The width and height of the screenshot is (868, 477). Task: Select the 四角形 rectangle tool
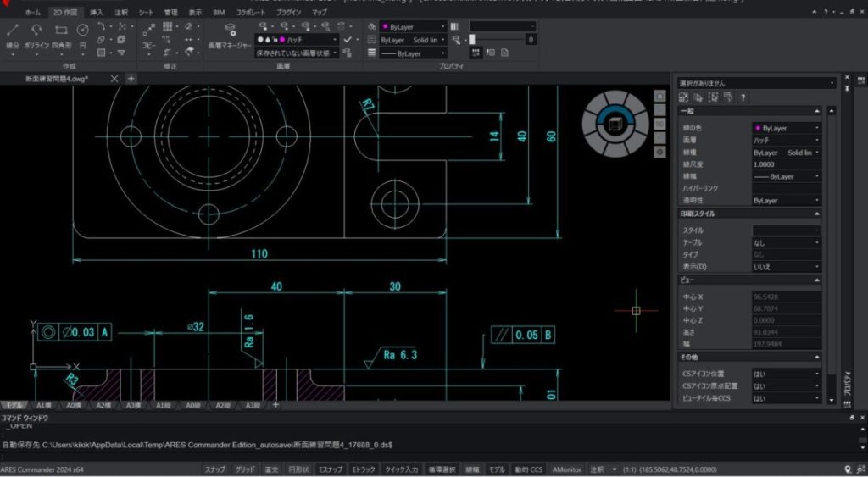click(x=61, y=36)
